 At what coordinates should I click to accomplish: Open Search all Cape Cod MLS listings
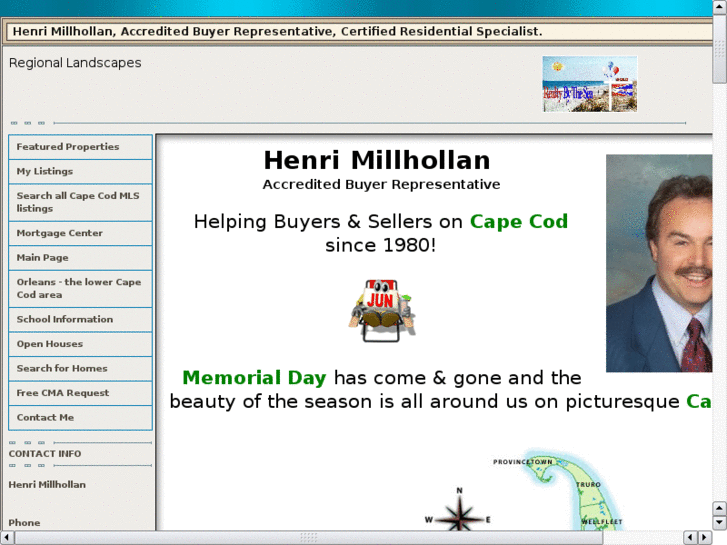click(80, 202)
